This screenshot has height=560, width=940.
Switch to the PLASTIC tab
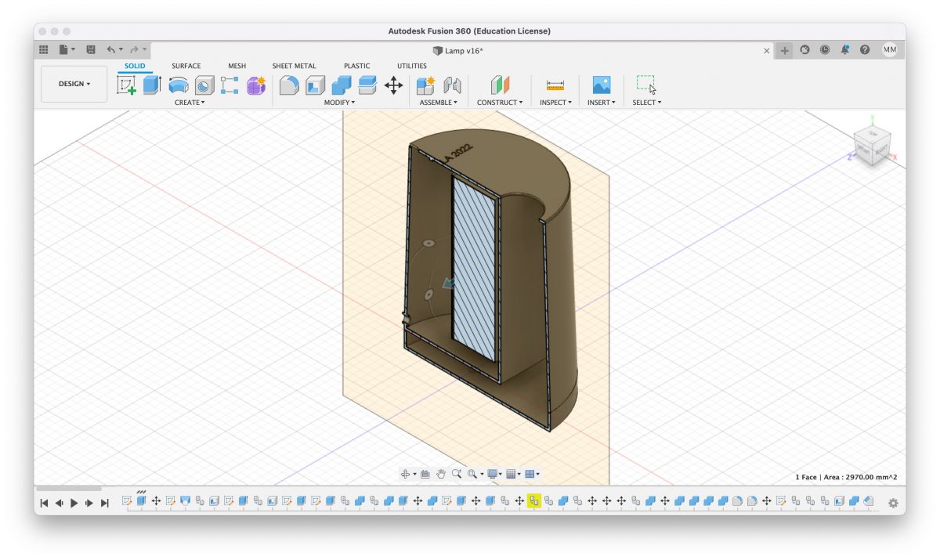356,66
